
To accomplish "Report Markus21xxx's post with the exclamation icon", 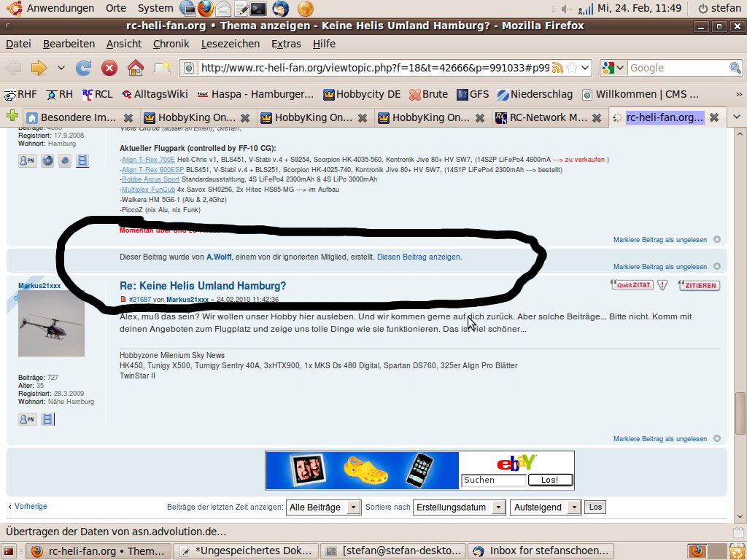I will (x=662, y=285).
